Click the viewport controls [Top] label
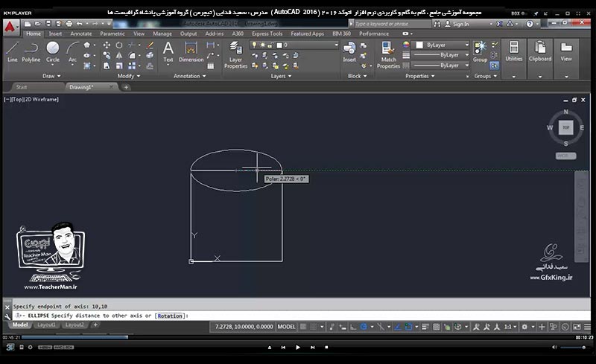The width and height of the screenshot is (596, 364). coord(17,100)
